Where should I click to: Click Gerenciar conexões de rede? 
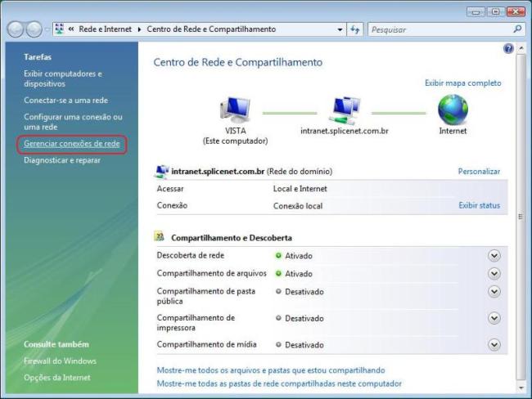(x=71, y=144)
